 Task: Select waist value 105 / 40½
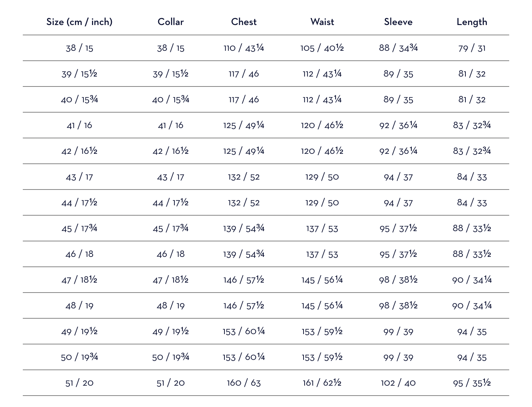(x=322, y=48)
